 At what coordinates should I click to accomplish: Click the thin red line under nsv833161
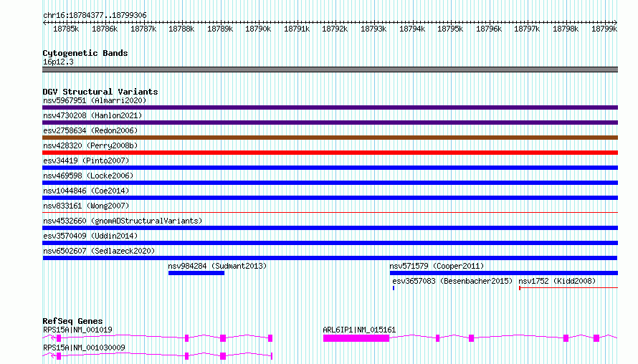[330, 212]
